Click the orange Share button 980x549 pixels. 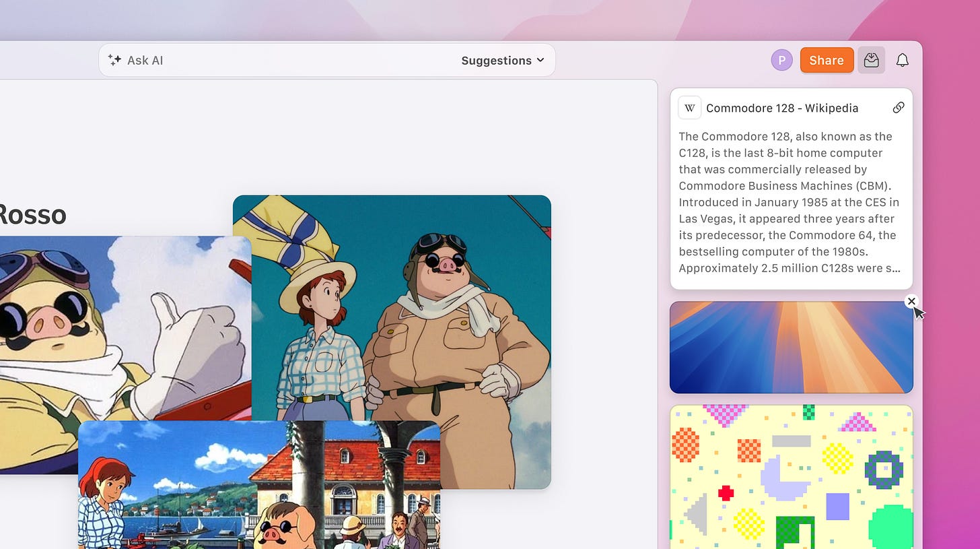point(827,60)
